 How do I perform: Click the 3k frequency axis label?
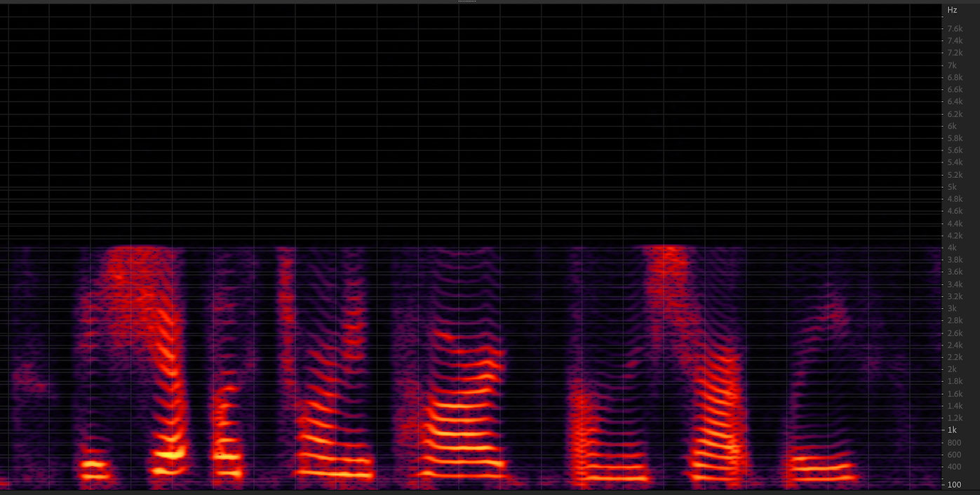pyautogui.click(x=952, y=308)
